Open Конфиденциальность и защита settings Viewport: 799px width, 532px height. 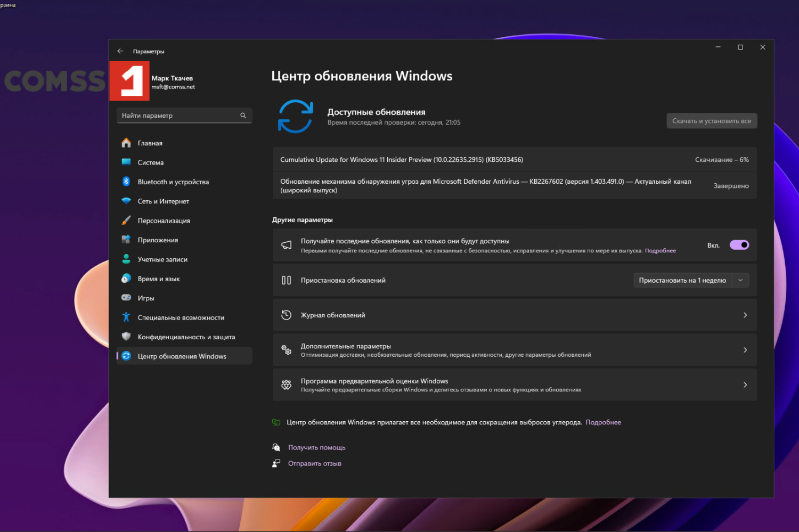[x=184, y=337]
